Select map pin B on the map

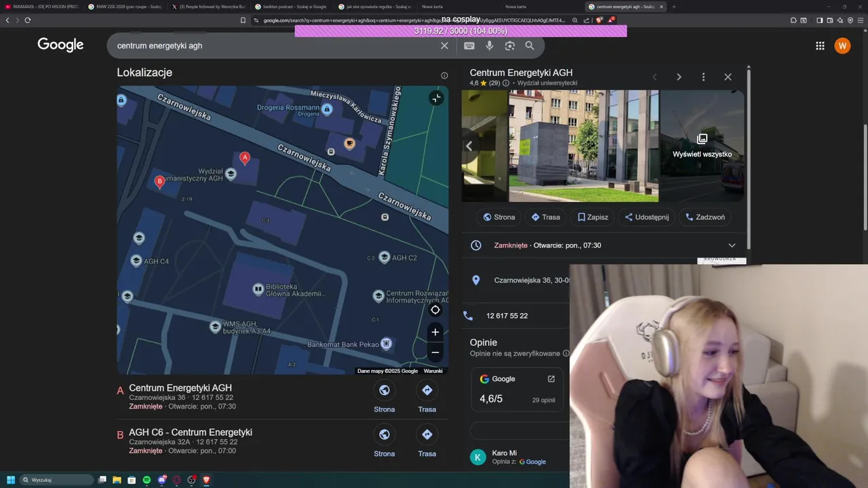159,181
